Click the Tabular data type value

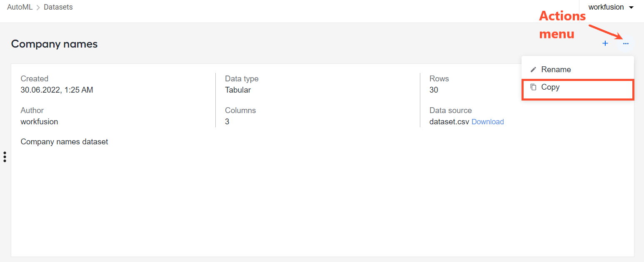tap(238, 90)
